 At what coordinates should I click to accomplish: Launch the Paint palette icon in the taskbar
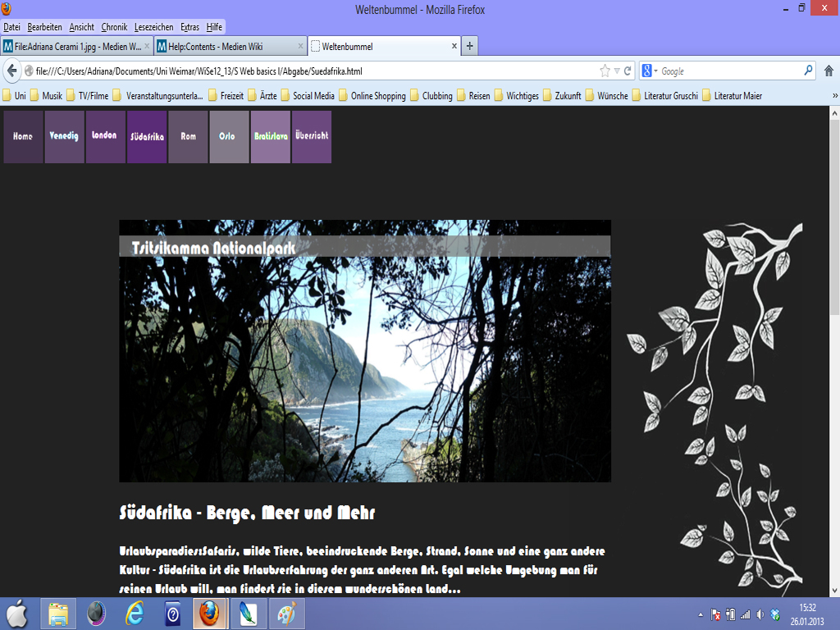tap(286, 614)
